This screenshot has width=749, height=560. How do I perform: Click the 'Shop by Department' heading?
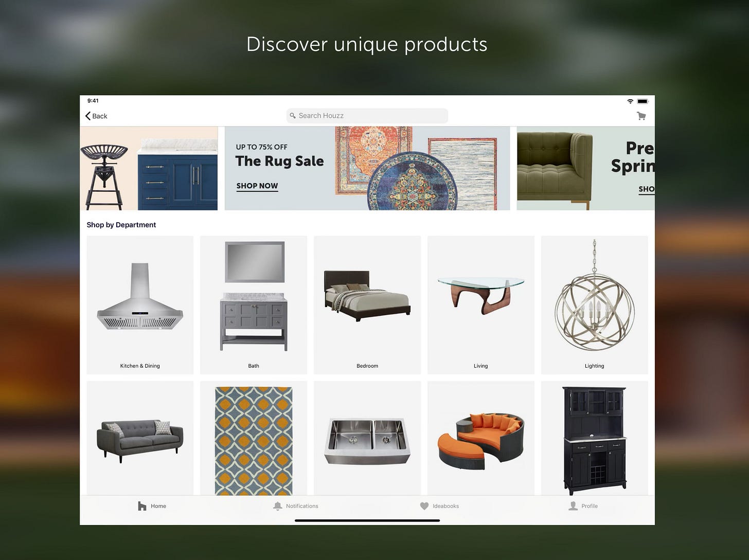(x=121, y=225)
